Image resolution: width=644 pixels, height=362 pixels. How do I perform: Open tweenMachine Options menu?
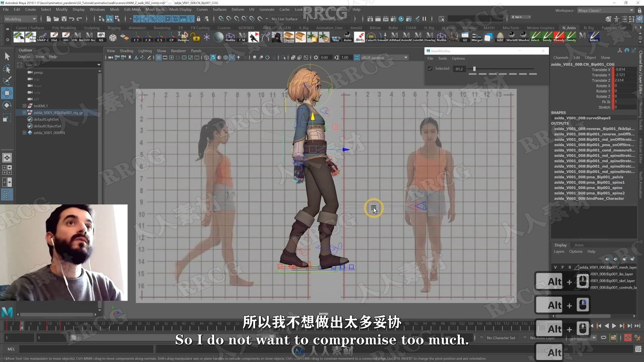click(x=458, y=58)
